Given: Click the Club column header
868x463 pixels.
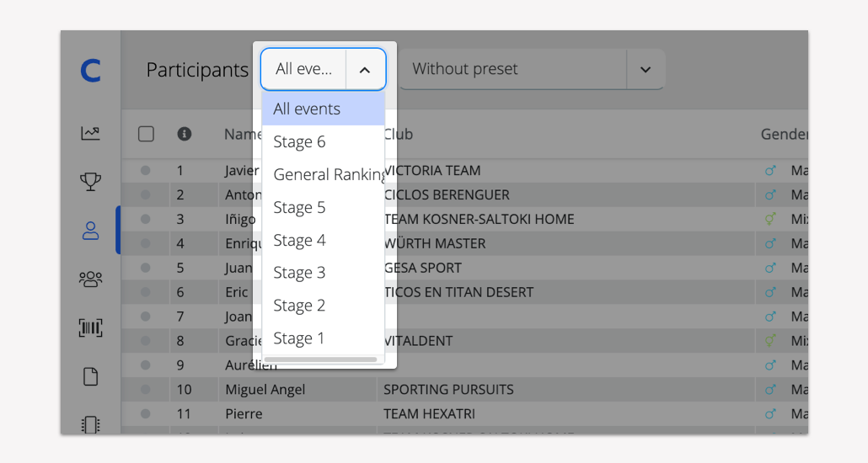Looking at the screenshot, I should click(399, 134).
